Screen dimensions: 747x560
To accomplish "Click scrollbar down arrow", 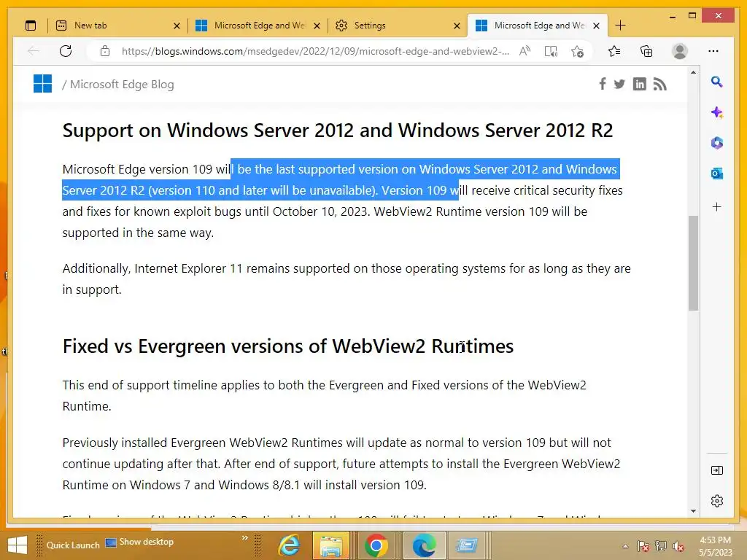I will tap(693, 511).
